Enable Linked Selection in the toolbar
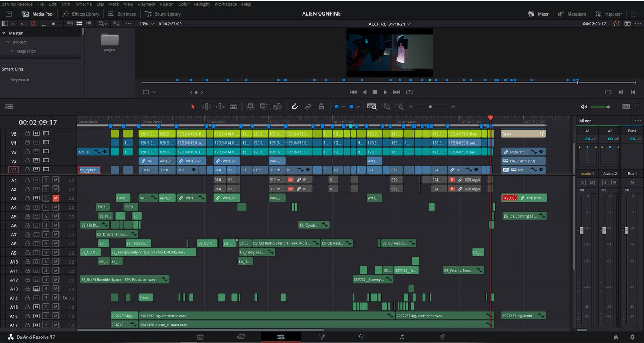This screenshot has width=644, height=343. click(308, 107)
